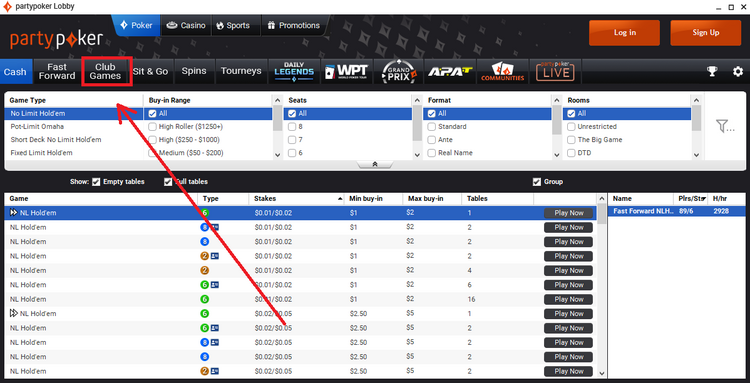
Task: Open partypoker LIVE section
Action: (555, 71)
